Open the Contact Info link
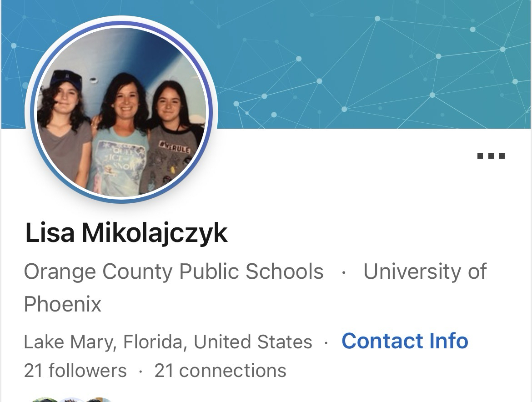 point(405,341)
